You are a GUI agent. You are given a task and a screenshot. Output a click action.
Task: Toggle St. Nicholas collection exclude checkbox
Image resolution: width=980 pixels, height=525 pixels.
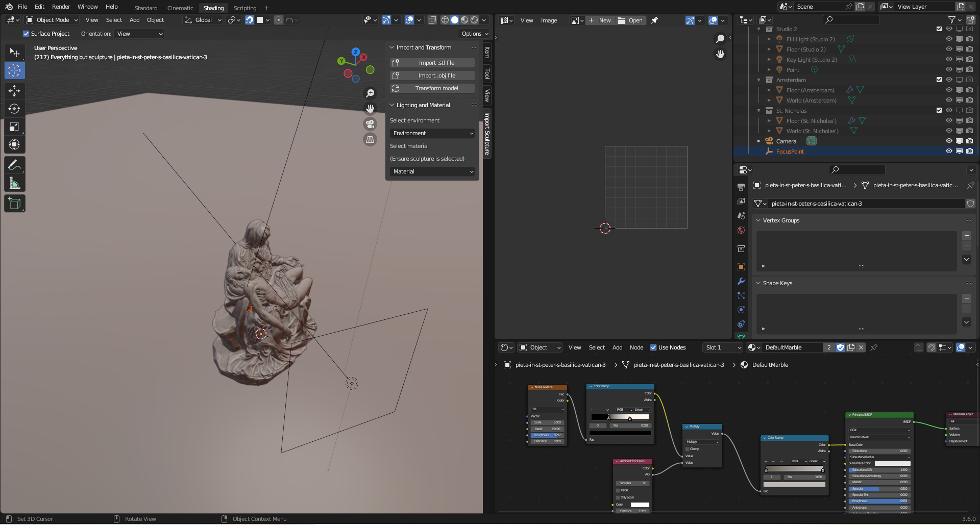point(939,111)
